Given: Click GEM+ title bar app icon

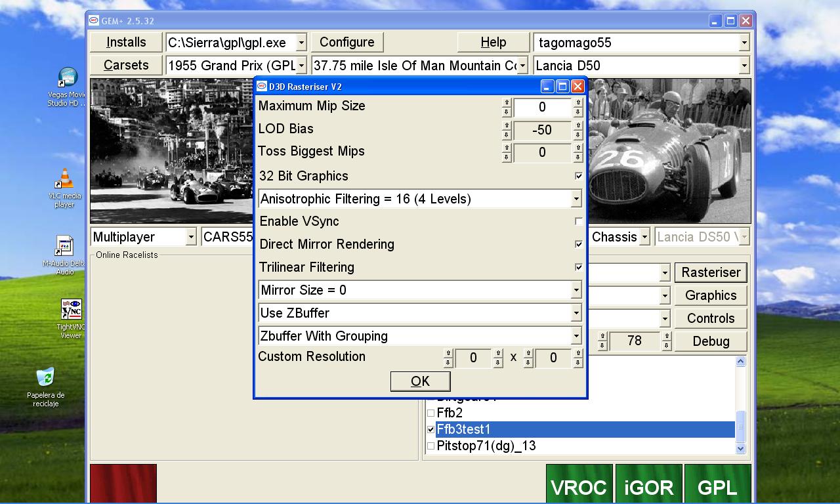Looking at the screenshot, I should click(94, 20).
